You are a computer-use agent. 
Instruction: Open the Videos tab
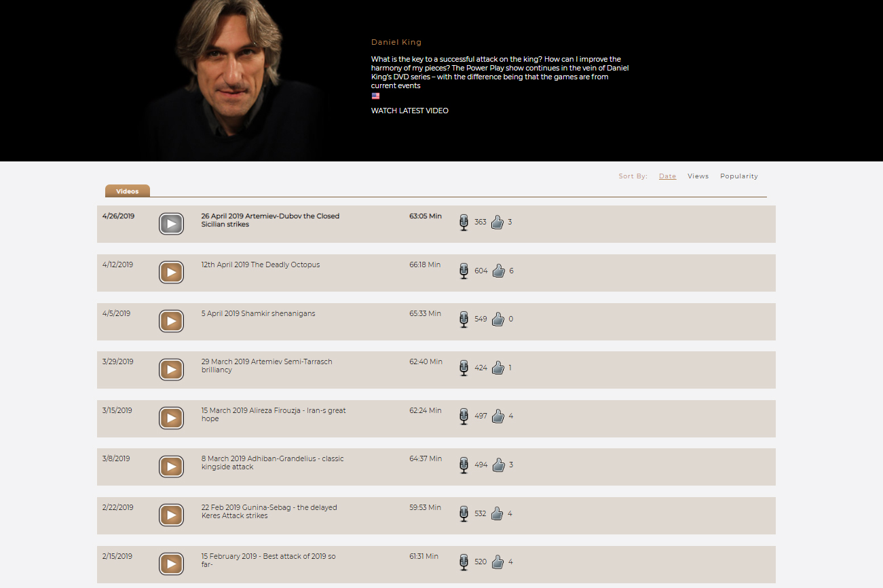[128, 191]
